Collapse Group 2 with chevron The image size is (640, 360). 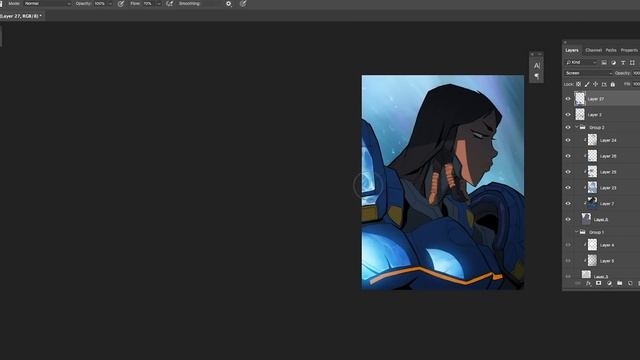[x=577, y=127]
